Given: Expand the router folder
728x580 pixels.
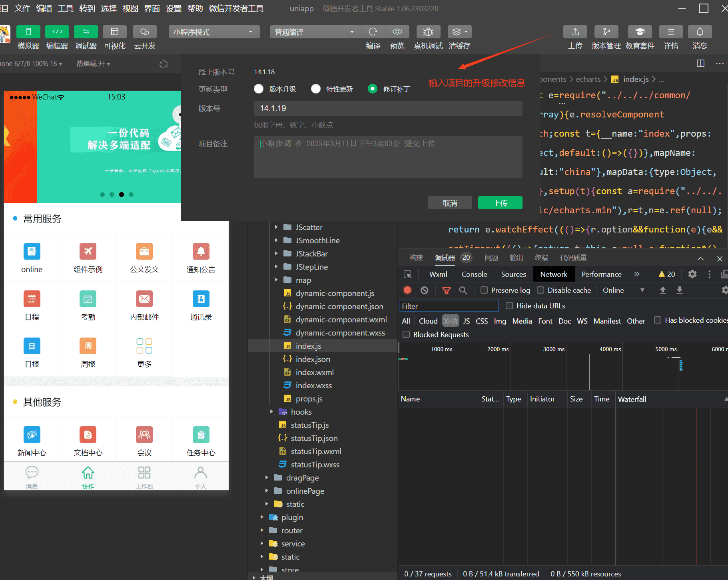Looking at the screenshot, I should coord(262,530).
